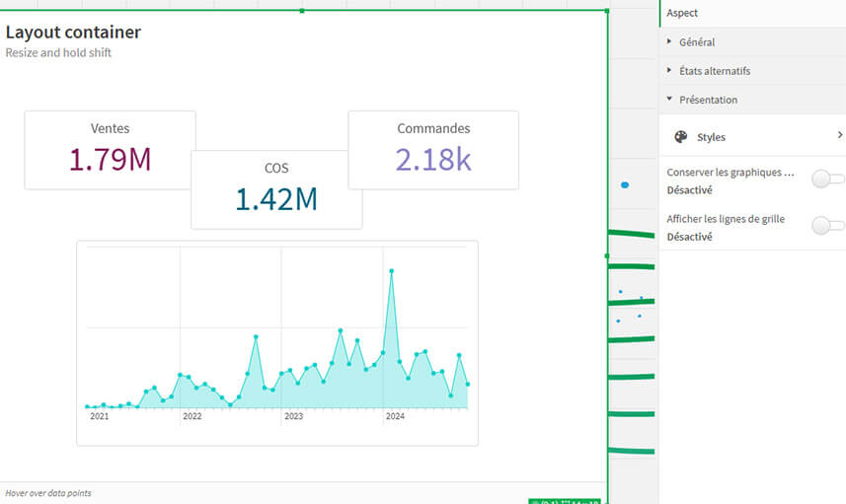Image resolution: width=846 pixels, height=504 pixels.
Task: Open Styles settings via right chevron
Action: pyautogui.click(x=840, y=135)
